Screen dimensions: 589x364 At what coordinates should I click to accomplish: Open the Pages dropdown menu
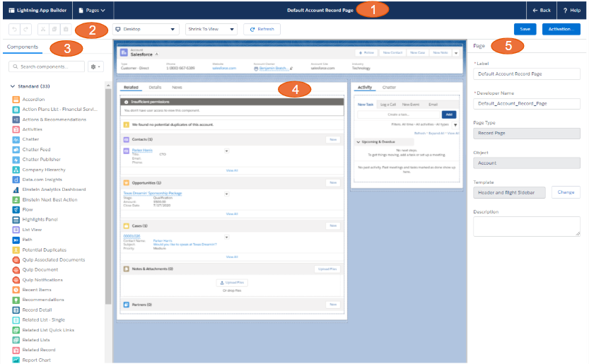click(x=92, y=11)
